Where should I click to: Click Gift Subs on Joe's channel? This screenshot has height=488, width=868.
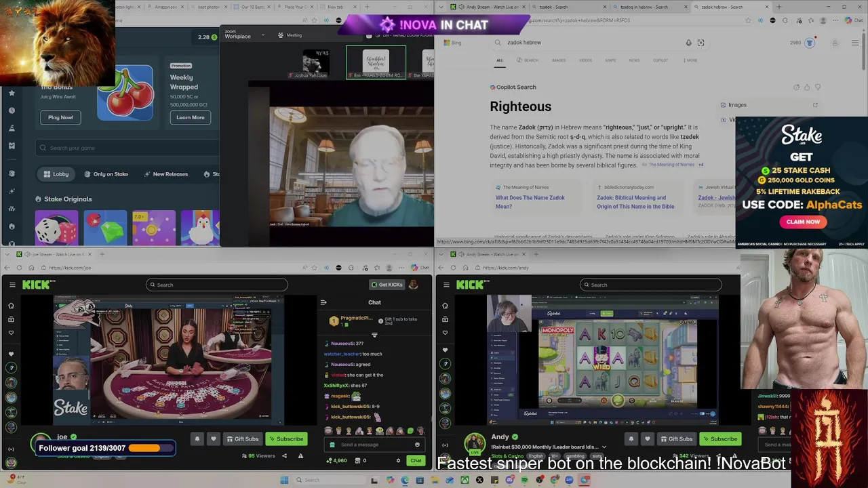242,439
